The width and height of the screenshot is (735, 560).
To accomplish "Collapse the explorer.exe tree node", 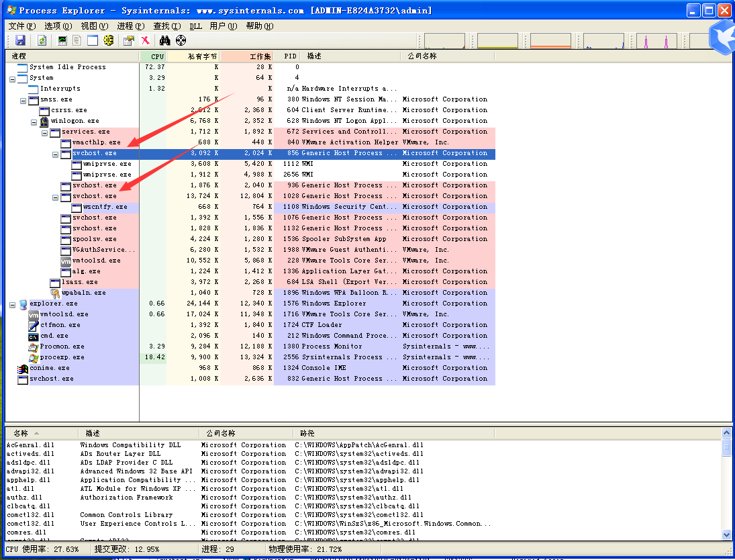I will pyautogui.click(x=12, y=306).
